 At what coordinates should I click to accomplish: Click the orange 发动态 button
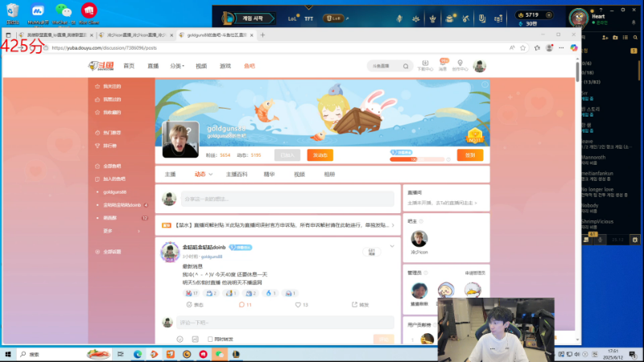(320, 155)
